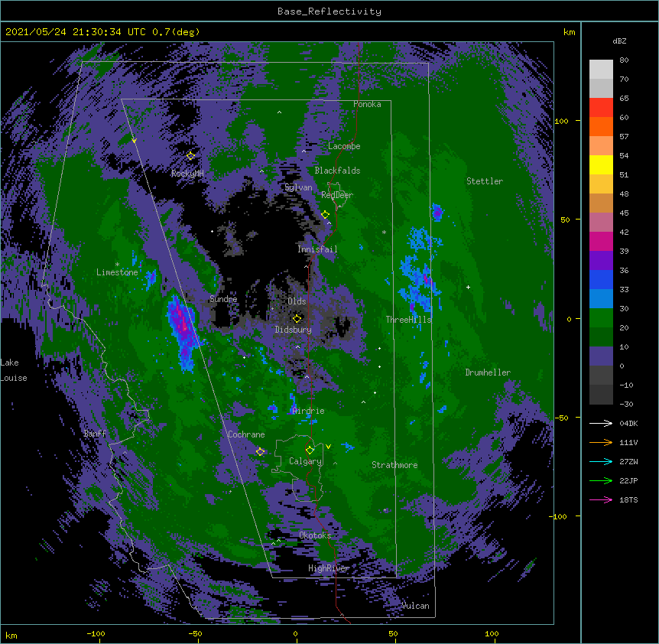Click the Sylvan label
This screenshot has height=644, width=659.
pyautogui.click(x=298, y=188)
